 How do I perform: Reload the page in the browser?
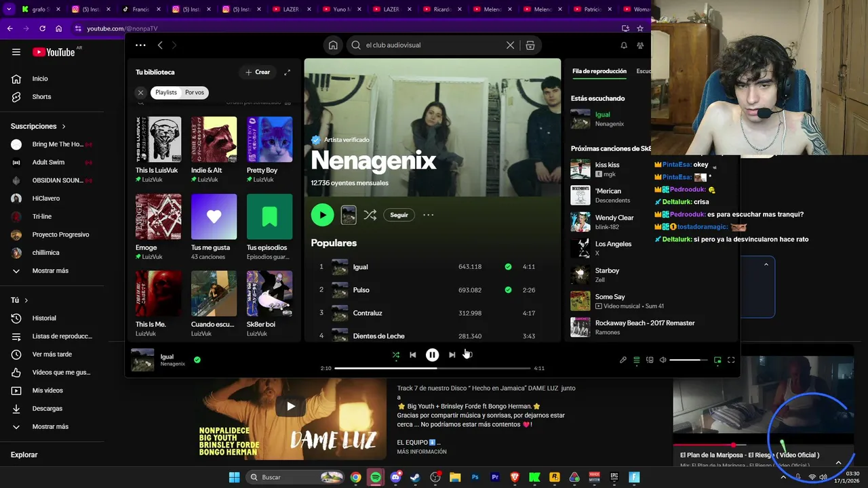point(42,28)
